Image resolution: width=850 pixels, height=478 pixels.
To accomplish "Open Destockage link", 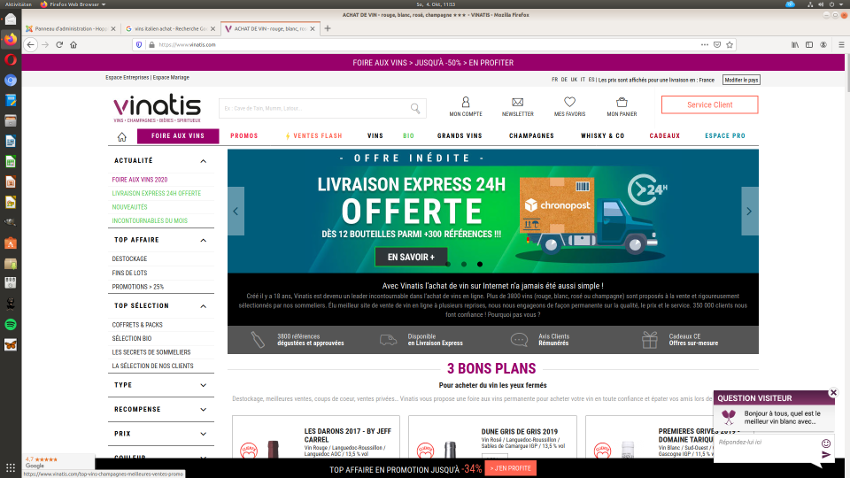I will 129,259.
